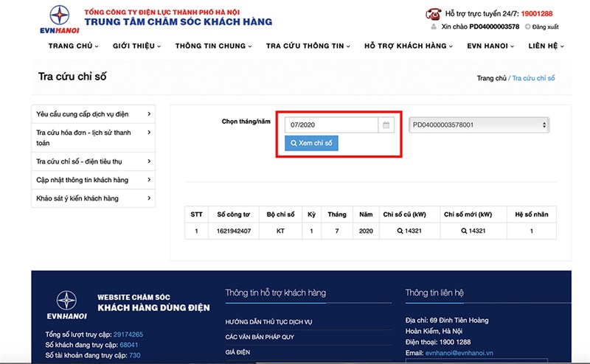Click the red telephone support icon
This screenshot has width=590, height=364.
click(432, 13)
